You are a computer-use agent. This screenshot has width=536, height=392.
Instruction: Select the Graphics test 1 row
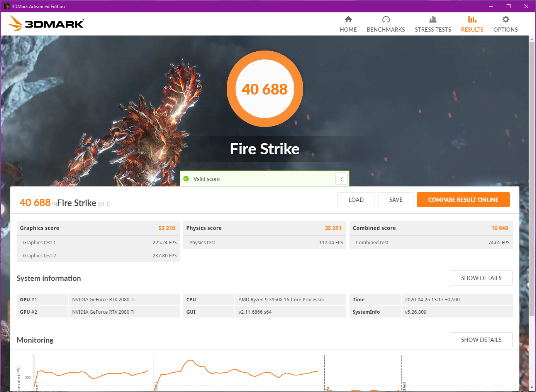coord(98,242)
